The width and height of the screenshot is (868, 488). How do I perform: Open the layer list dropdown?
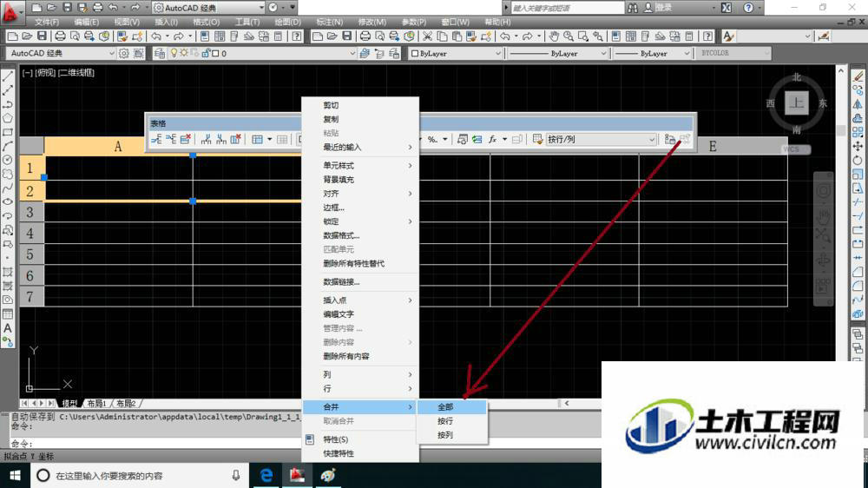(x=352, y=53)
